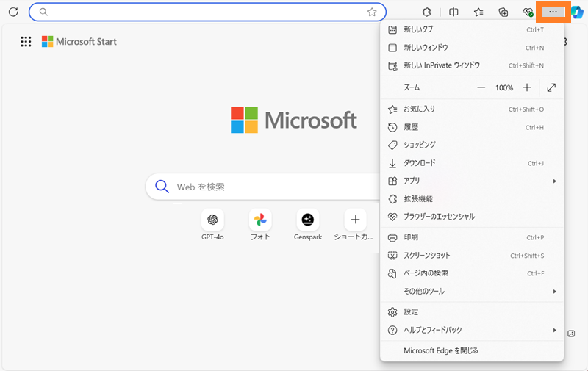
Task: Click the blue search magnifier icon
Action: click(162, 187)
